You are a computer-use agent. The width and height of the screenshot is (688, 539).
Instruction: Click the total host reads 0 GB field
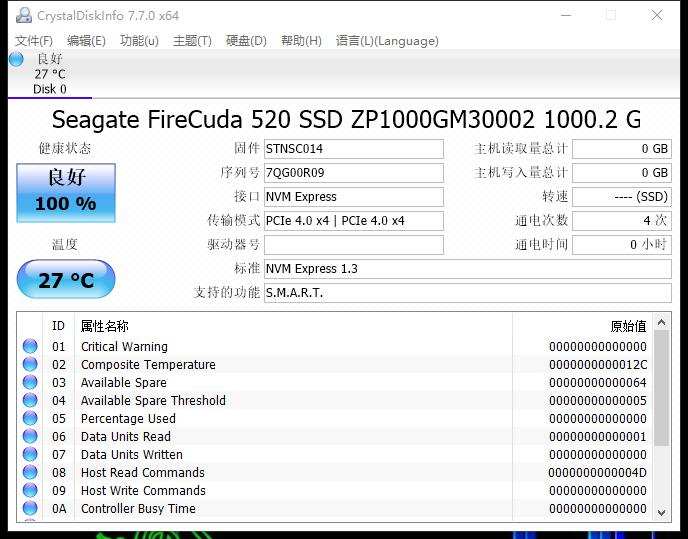pos(622,149)
